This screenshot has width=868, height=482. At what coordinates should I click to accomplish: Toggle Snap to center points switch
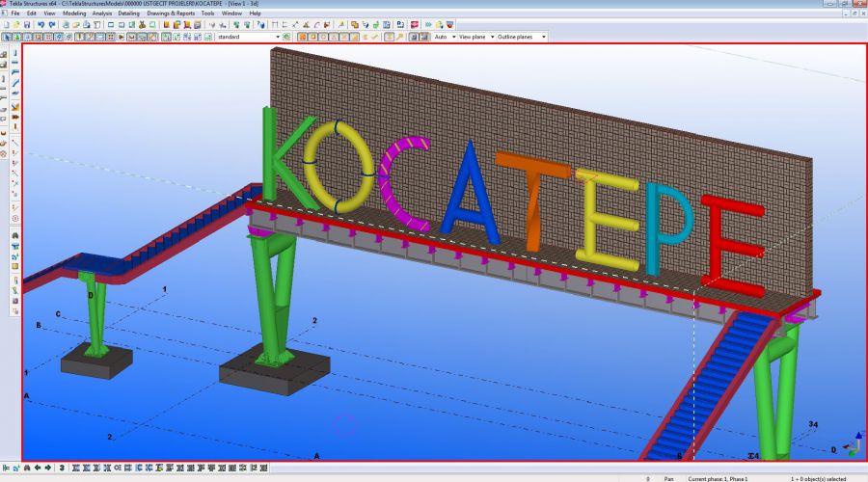tap(323, 37)
